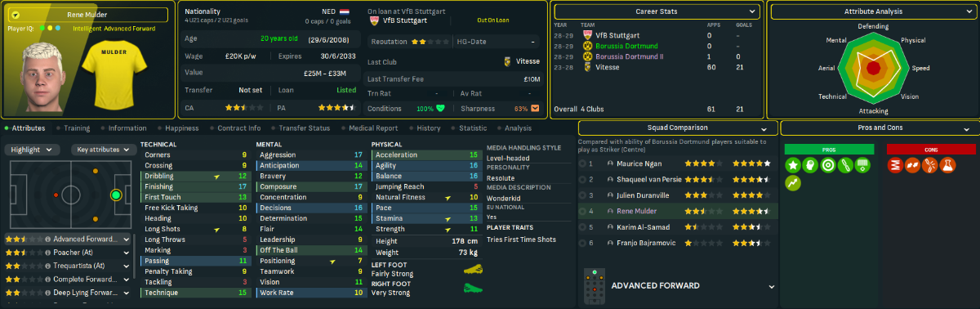Click the rising trend pro icon
This screenshot has height=309, width=980.
pyautogui.click(x=793, y=183)
